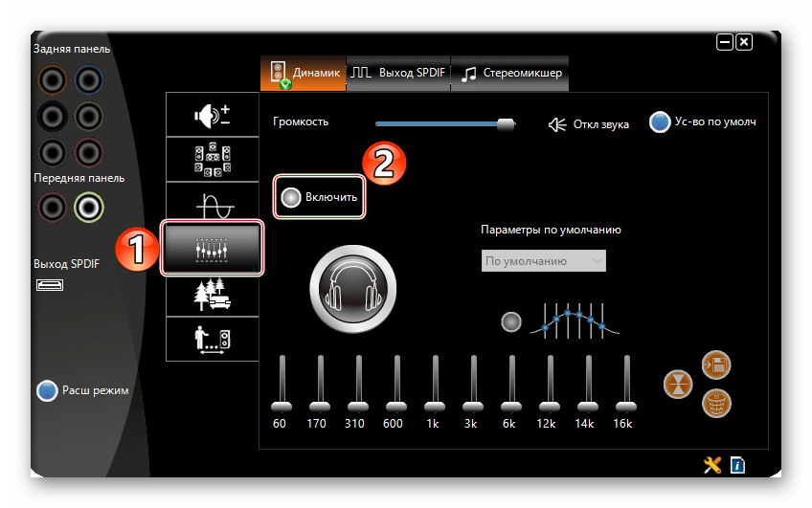The image size is (812, 508).
Task: Click the green front panel audio jack
Action: click(89, 206)
